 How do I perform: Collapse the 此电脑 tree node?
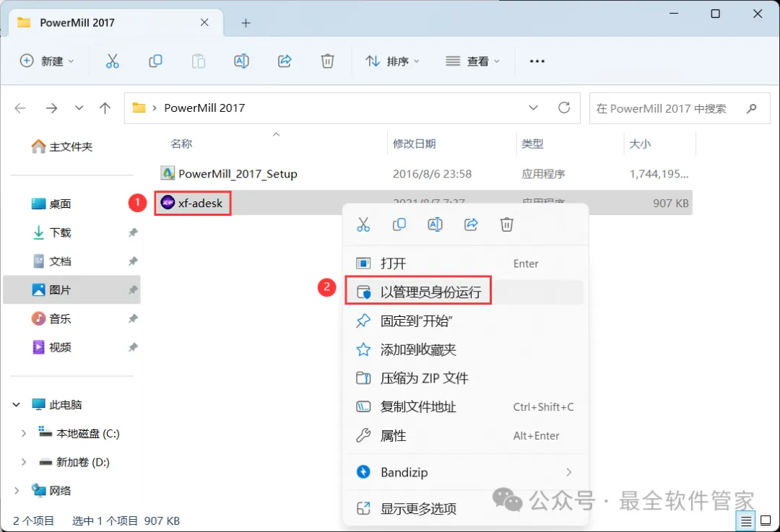pyautogui.click(x=17, y=405)
